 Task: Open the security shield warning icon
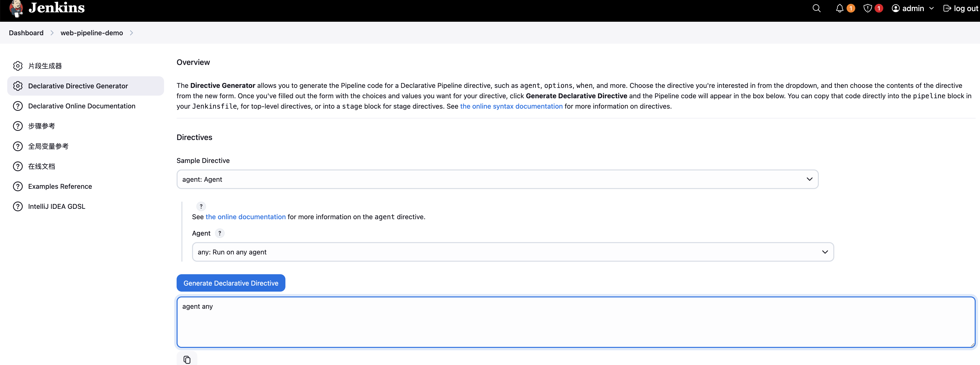[x=868, y=8]
